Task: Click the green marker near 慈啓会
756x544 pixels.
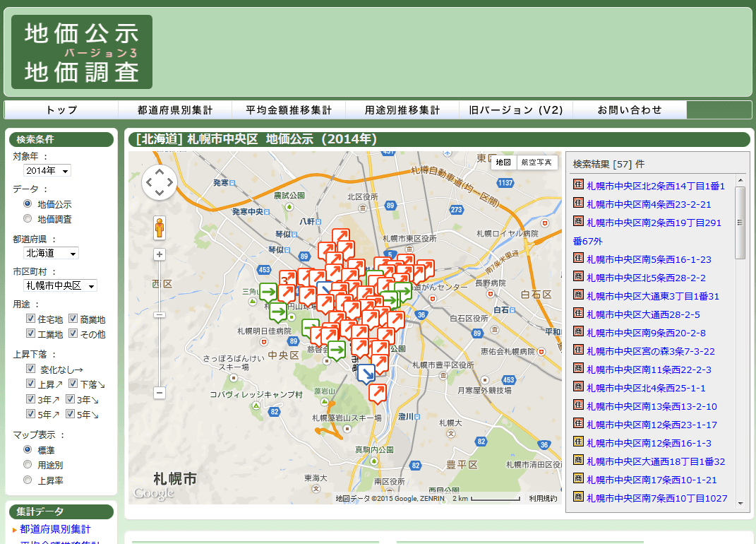Action: click(337, 350)
